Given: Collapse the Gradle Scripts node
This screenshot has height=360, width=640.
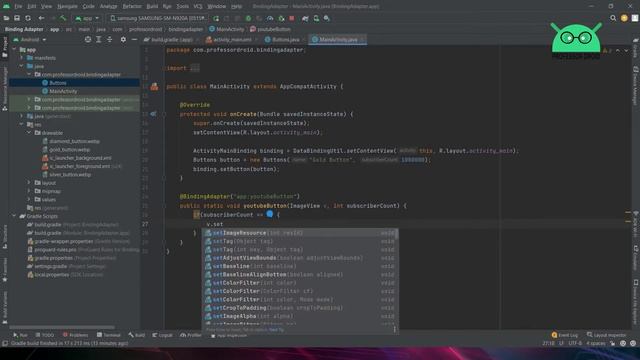Looking at the screenshot, I should tap(14, 216).
